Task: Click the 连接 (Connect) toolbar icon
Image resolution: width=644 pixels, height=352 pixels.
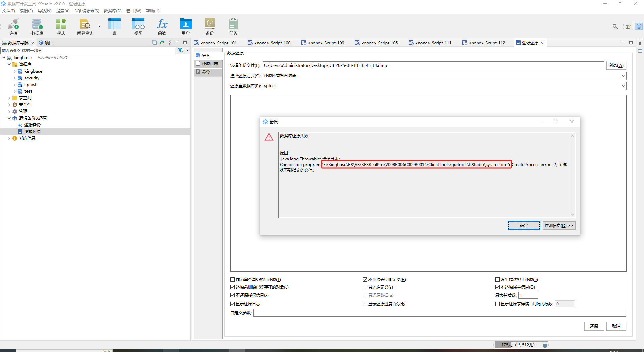Action: tap(13, 27)
